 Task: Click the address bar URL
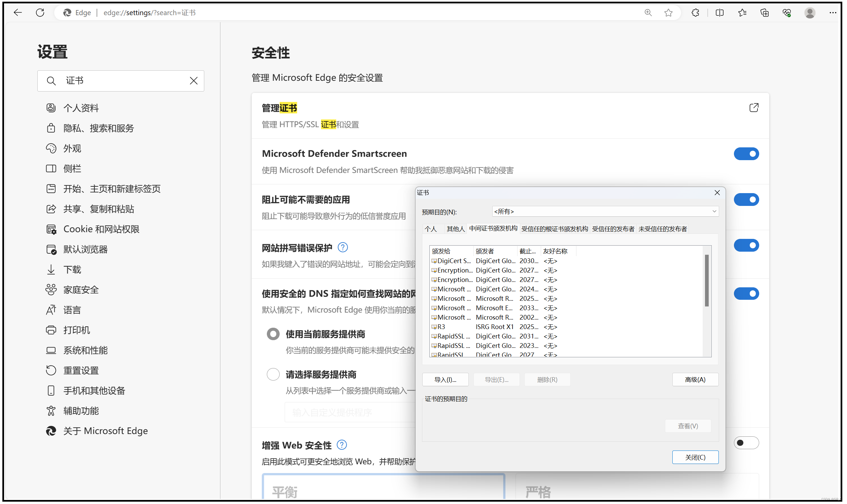pos(149,12)
